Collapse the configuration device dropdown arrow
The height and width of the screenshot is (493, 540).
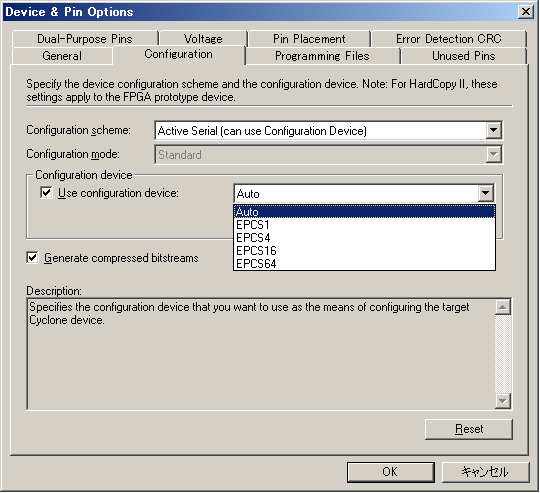tap(485, 193)
